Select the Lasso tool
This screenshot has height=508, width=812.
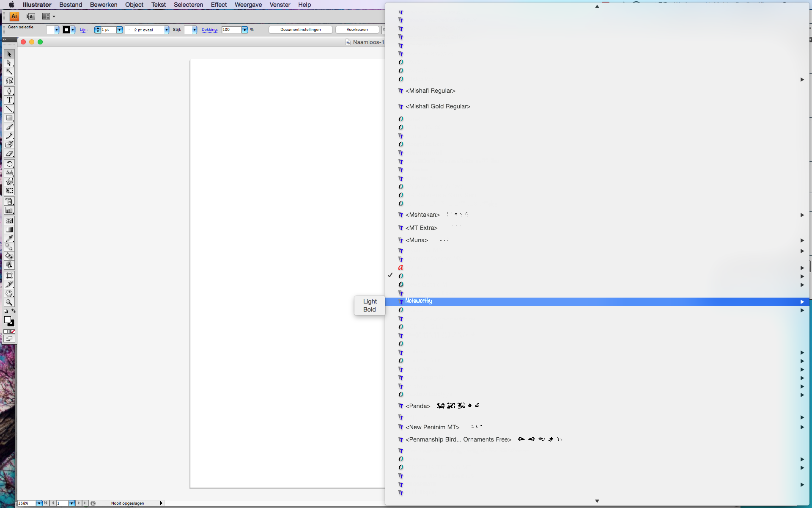[x=9, y=81]
